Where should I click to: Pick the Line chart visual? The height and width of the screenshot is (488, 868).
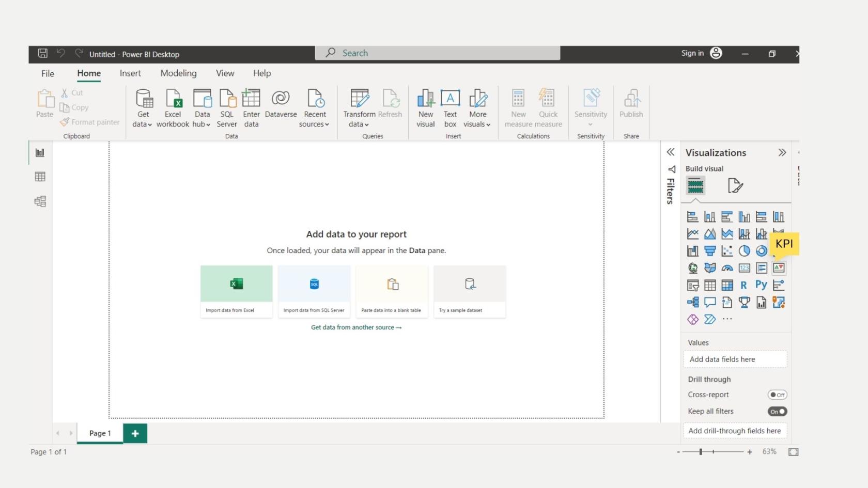tap(693, 234)
